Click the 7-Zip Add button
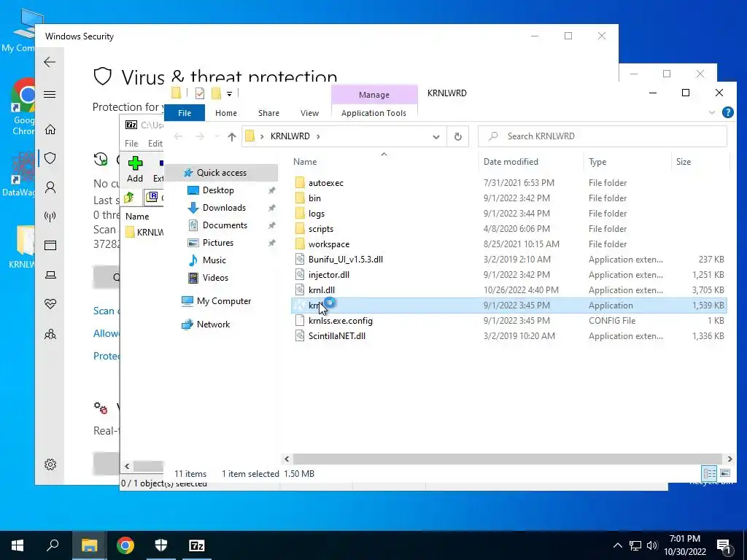Image resolution: width=747 pixels, height=560 pixels. point(135,169)
